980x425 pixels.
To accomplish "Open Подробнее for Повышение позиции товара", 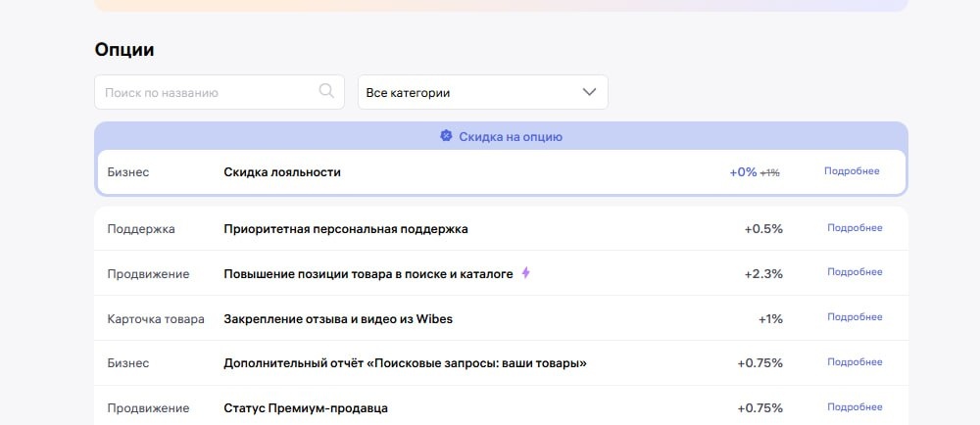I will (x=855, y=271).
